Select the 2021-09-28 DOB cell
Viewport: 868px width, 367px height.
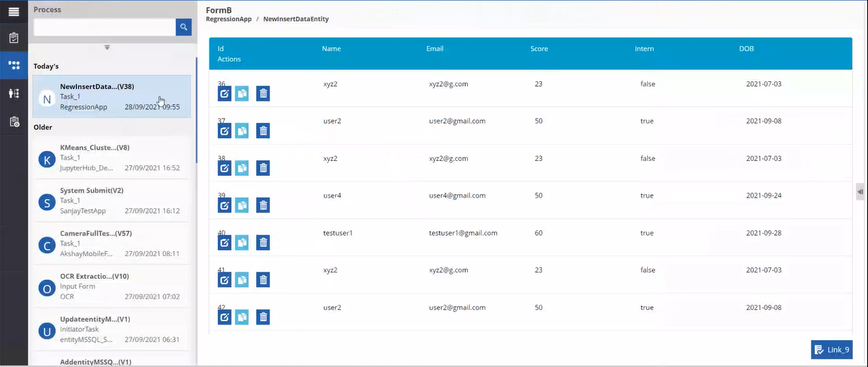click(764, 233)
